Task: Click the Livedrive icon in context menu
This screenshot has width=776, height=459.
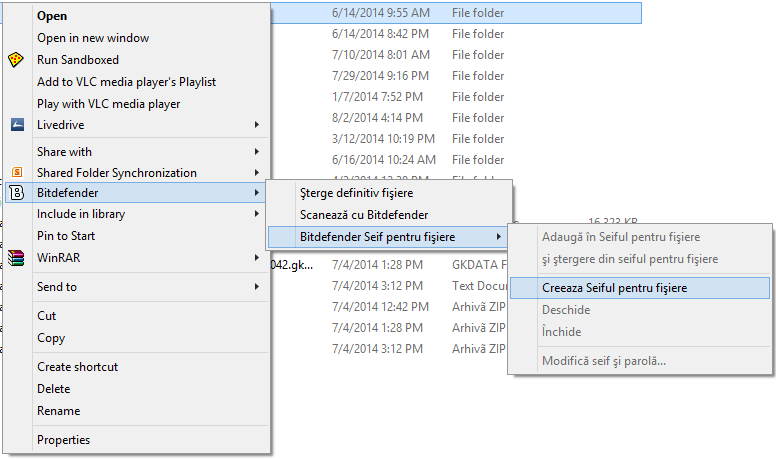Action: click(17, 125)
